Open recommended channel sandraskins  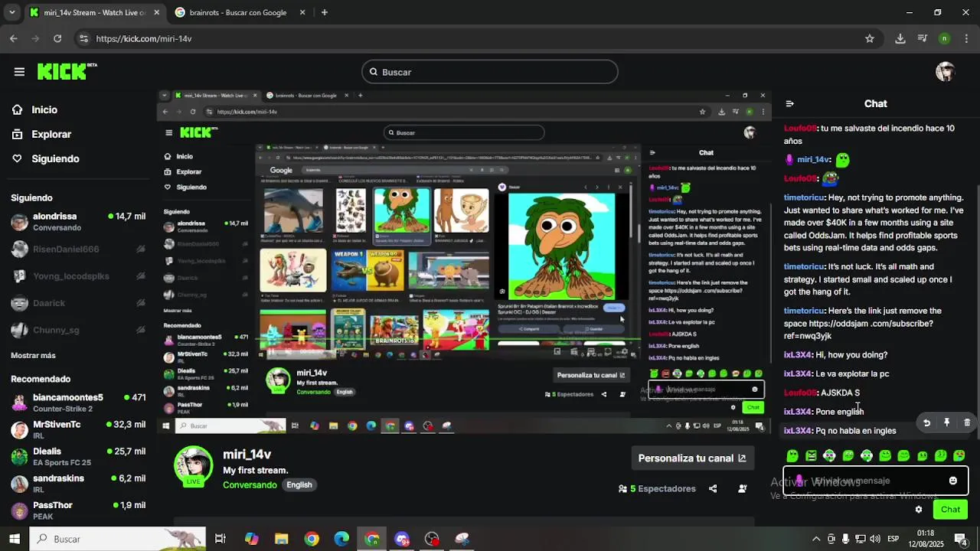click(78, 484)
